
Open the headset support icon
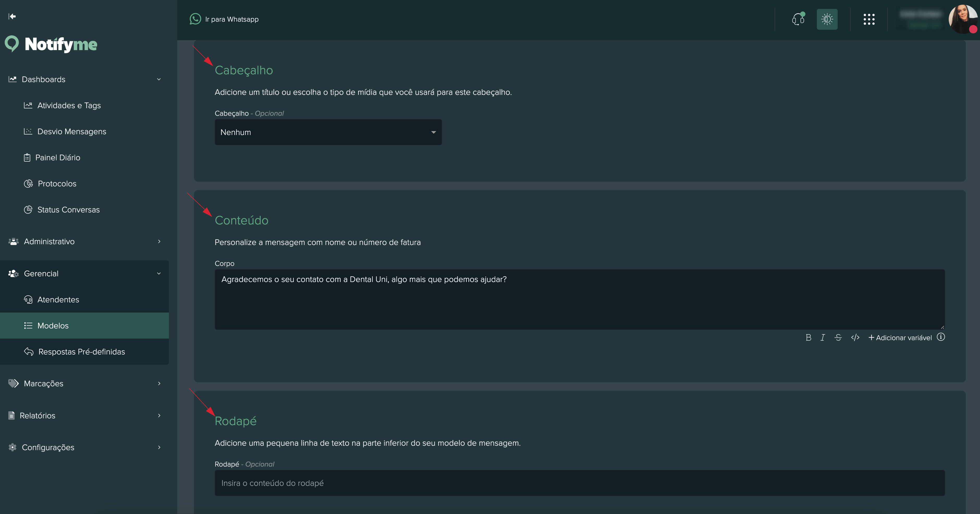click(798, 19)
